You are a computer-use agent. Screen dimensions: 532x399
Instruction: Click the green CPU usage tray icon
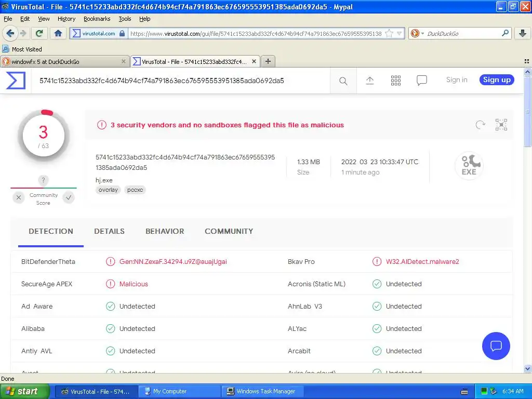(484, 391)
